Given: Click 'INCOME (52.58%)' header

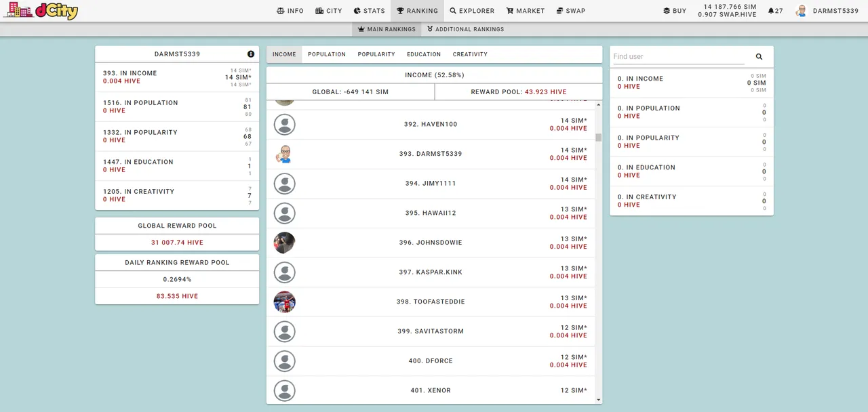Looking at the screenshot, I should [435, 75].
